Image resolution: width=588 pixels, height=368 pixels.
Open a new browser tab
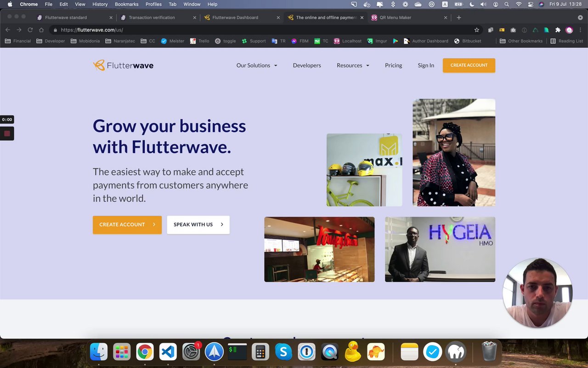coord(458,17)
